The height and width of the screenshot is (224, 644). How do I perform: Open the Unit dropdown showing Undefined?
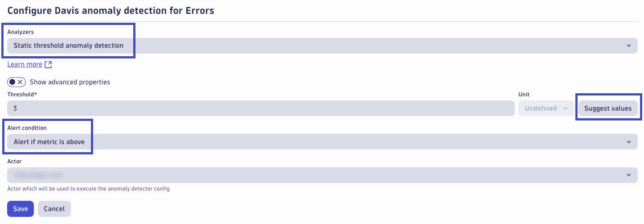pyautogui.click(x=546, y=108)
